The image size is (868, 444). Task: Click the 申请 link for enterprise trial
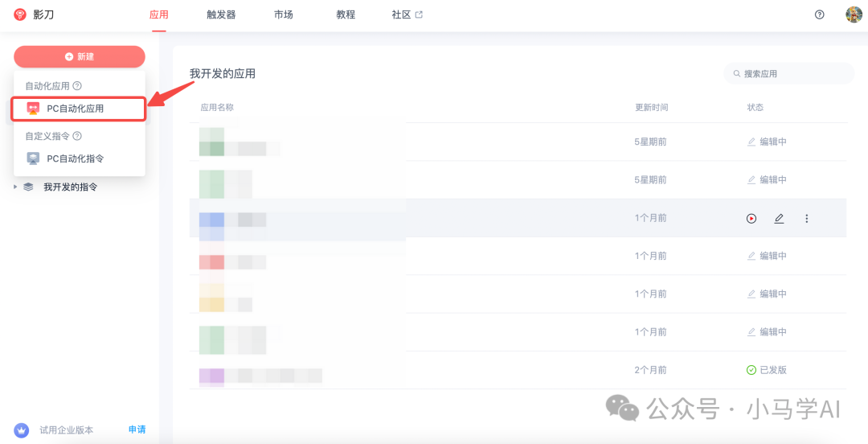pyautogui.click(x=137, y=430)
